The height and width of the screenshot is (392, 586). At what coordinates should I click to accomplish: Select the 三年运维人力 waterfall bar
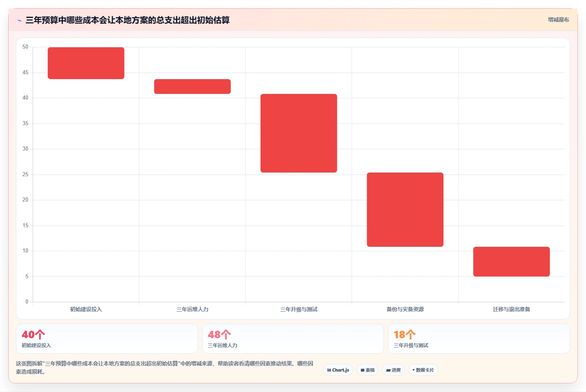click(192, 86)
